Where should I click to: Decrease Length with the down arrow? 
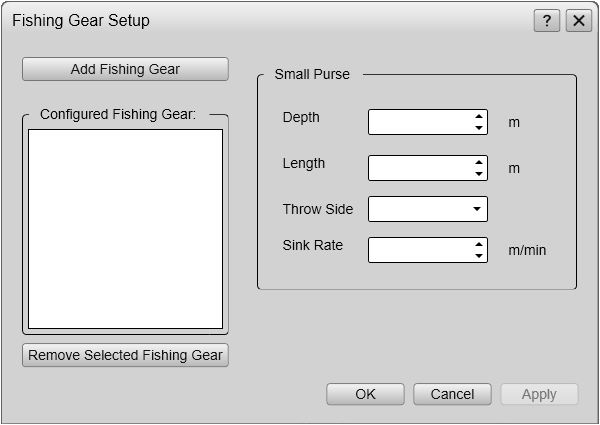(x=479, y=174)
